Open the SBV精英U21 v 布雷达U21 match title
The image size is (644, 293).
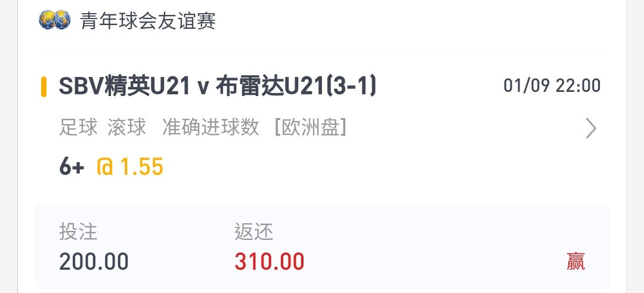pos(217,87)
